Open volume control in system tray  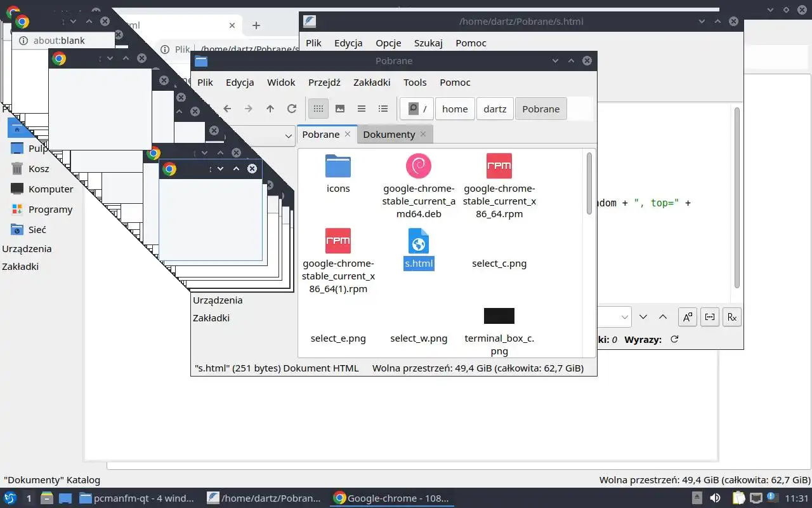[715, 498]
